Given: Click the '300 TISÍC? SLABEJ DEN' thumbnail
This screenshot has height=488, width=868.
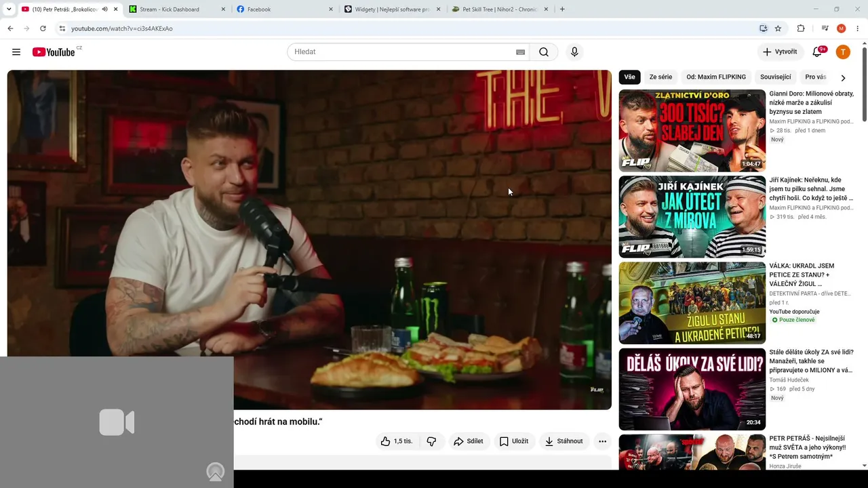Looking at the screenshot, I should pos(692,131).
